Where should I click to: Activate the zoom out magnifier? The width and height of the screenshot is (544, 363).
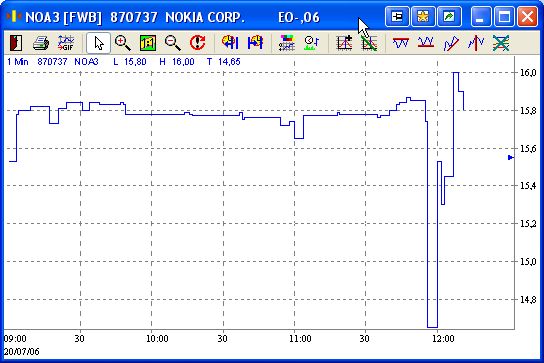tap(173, 43)
